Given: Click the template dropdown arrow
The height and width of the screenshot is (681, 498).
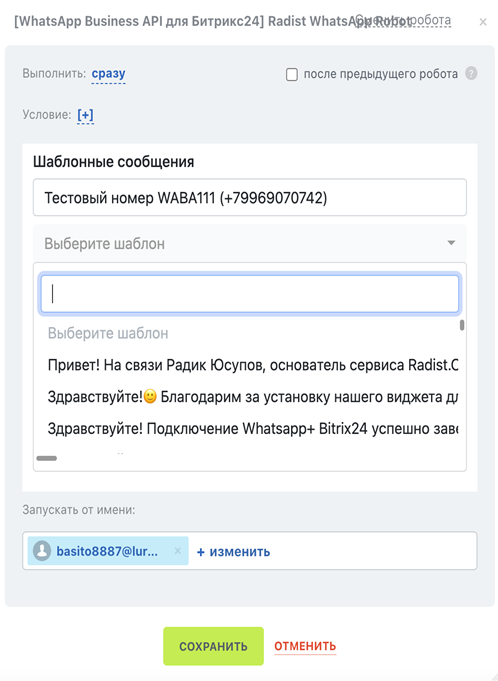Looking at the screenshot, I should click(x=452, y=243).
